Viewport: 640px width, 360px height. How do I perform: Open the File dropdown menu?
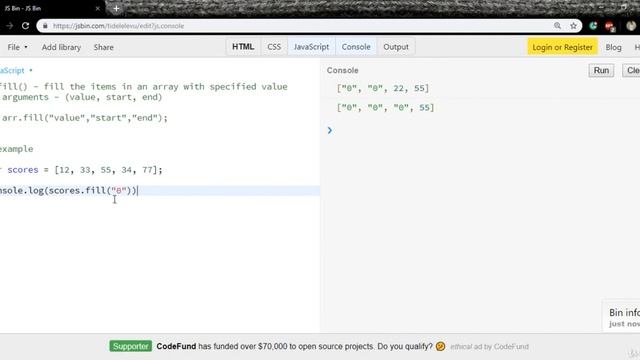17,47
